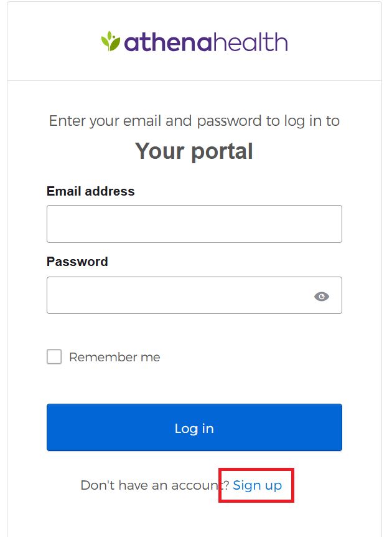The width and height of the screenshot is (392, 537).
Task: Focus the Email address input field
Action: [x=194, y=224]
